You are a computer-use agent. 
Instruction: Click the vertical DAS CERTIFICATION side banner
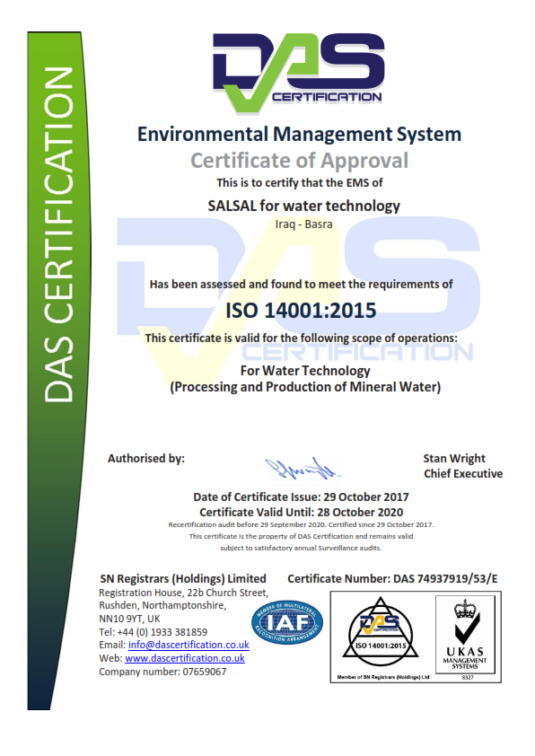pyautogui.click(x=59, y=370)
